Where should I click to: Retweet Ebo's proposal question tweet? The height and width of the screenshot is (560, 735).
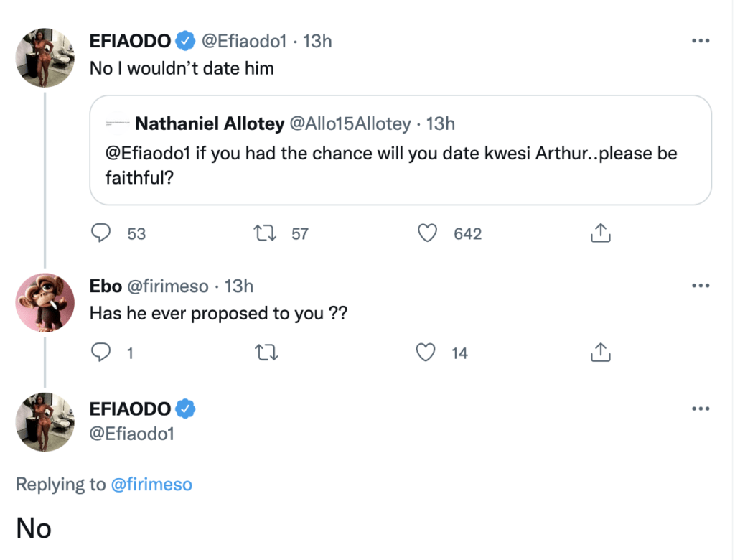[x=266, y=353]
